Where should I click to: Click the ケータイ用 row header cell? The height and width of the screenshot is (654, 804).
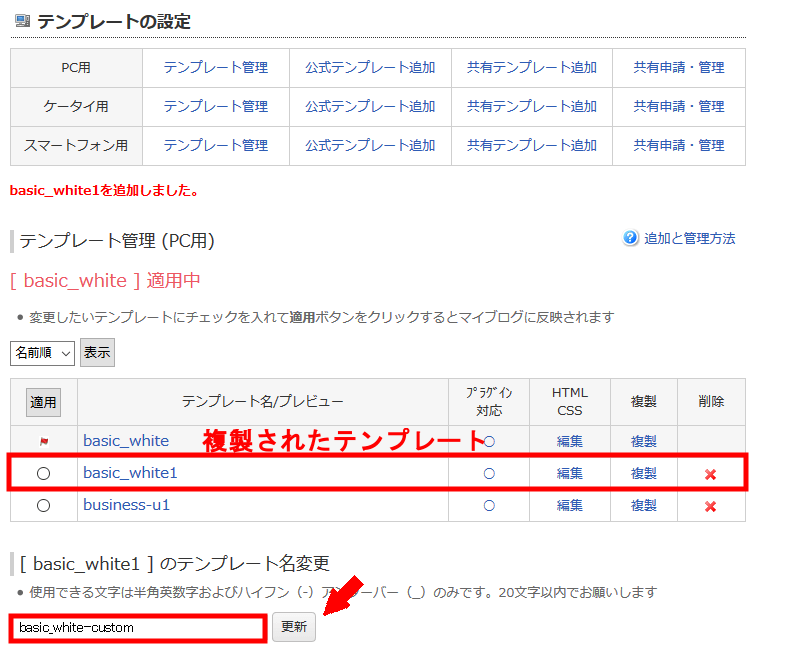[x=76, y=107]
